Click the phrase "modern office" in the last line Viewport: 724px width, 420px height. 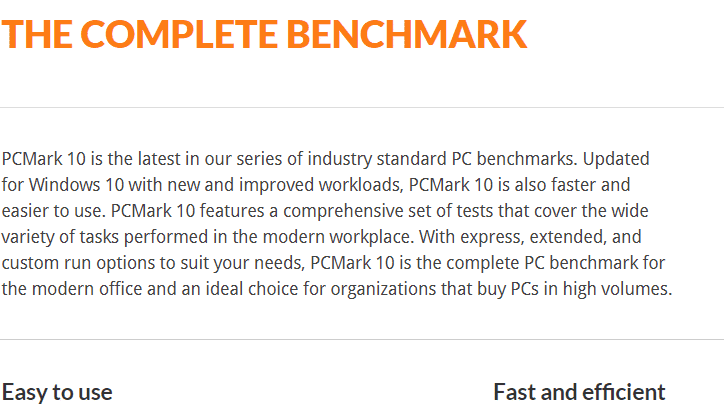pyautogui.click(x=87, y=289)
